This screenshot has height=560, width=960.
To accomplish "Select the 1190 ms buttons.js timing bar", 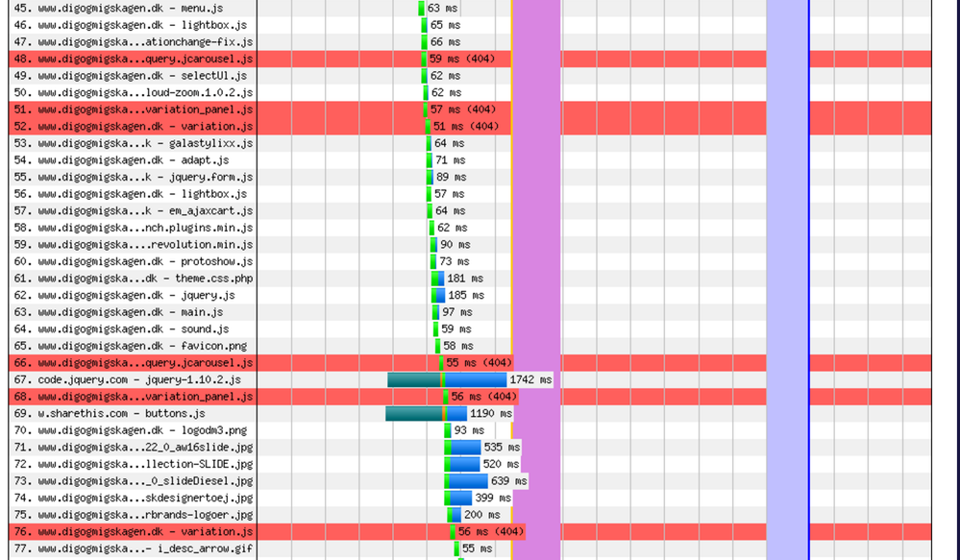I will 426,414.
